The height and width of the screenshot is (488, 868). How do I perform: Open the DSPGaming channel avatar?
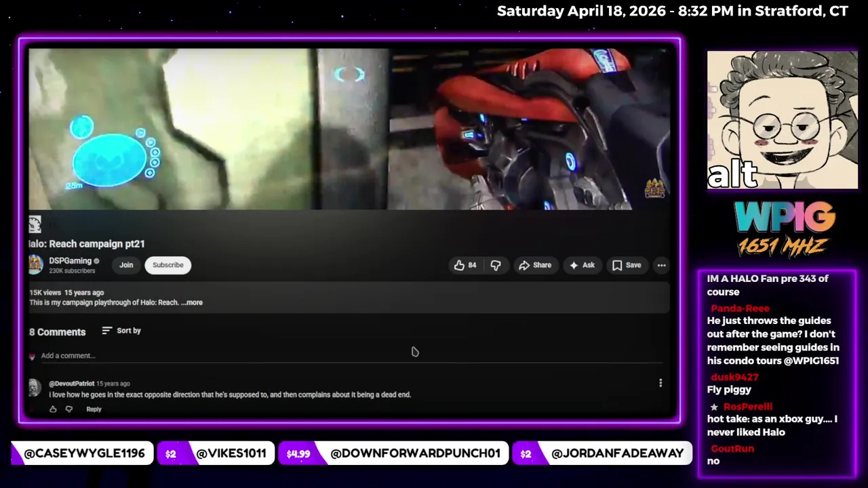tap(35, 265)
